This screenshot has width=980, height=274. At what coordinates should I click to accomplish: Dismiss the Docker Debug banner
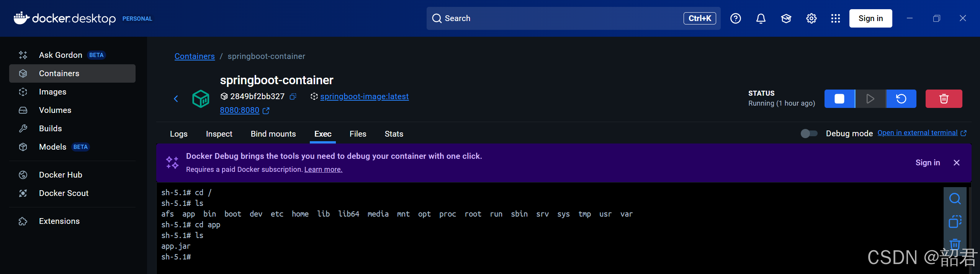tap(956, 163)
